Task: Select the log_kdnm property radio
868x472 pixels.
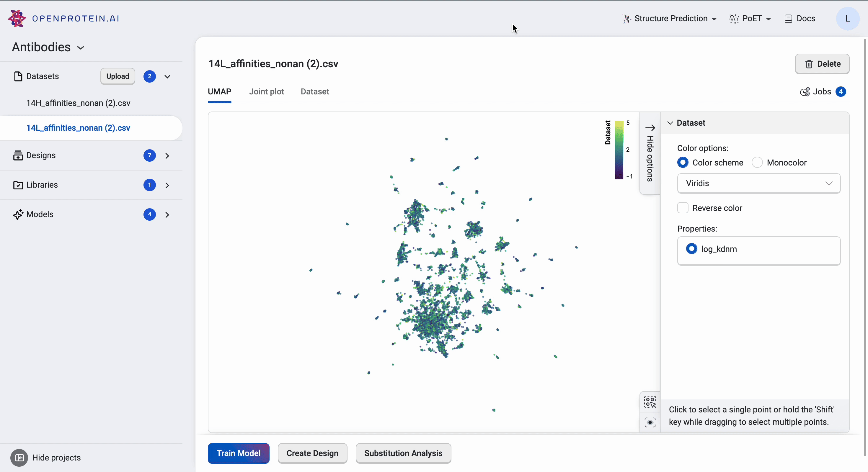Action: [691, 249]
